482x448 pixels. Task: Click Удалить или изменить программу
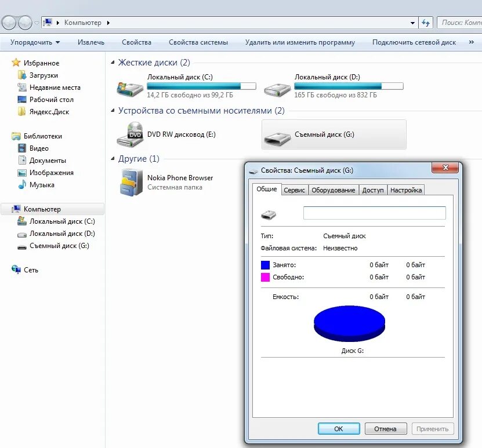click(300, 42)
